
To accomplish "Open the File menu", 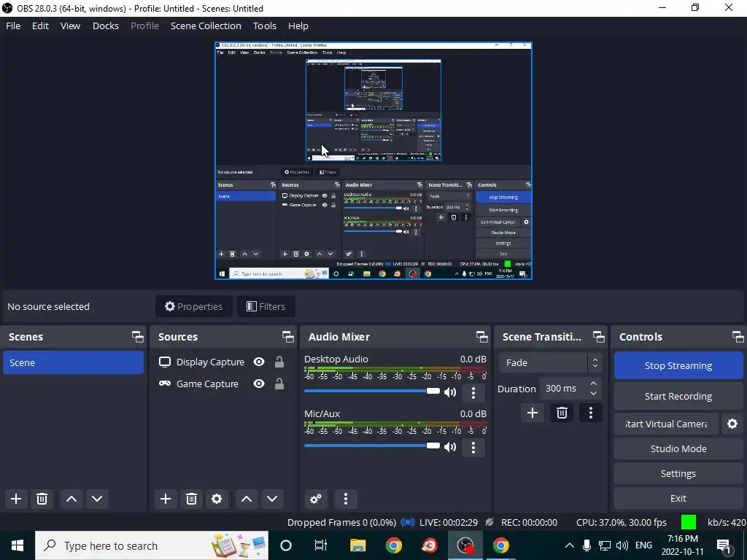I will [13, 26].
